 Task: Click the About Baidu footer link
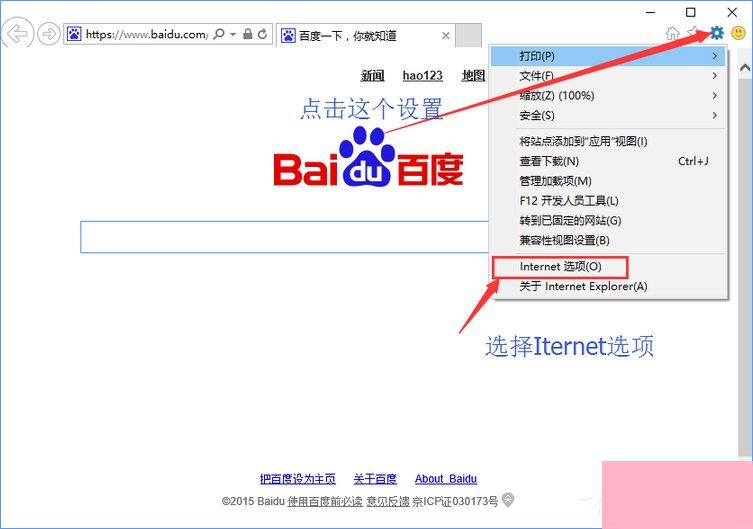coord(446,479)
